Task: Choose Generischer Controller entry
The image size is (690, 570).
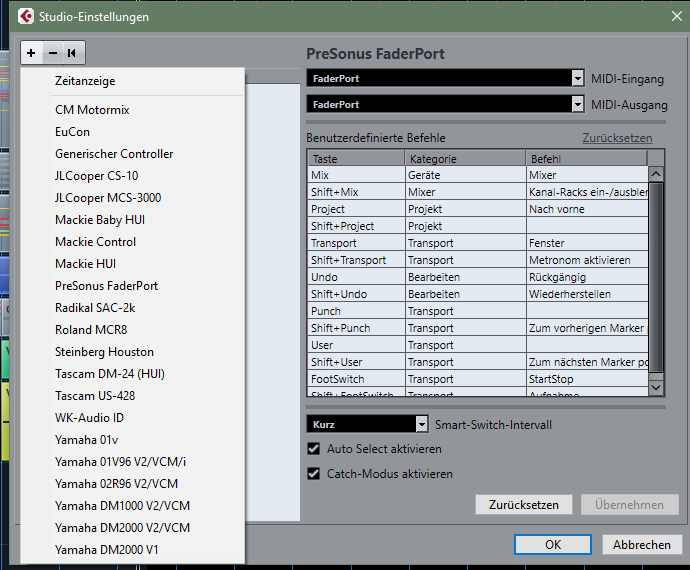Action: click(x=114, y=153)
